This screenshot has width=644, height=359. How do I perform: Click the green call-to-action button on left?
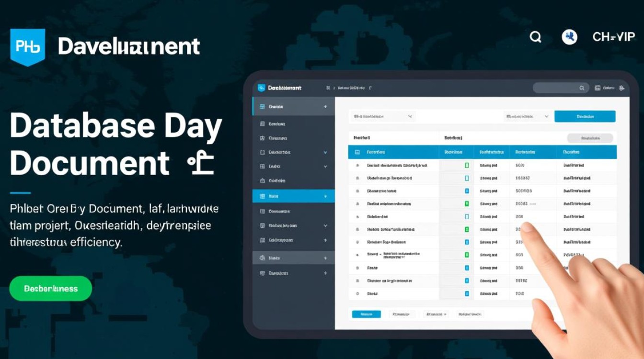tap(50, 289)
